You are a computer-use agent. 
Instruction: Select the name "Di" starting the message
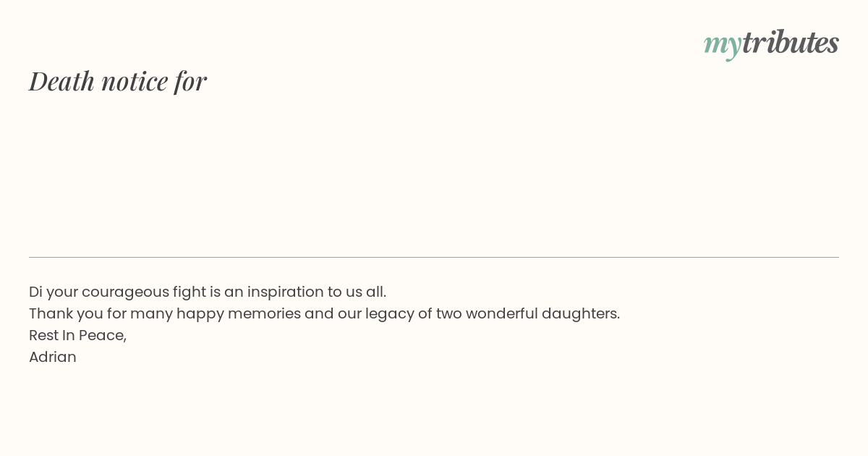[35, 292]
